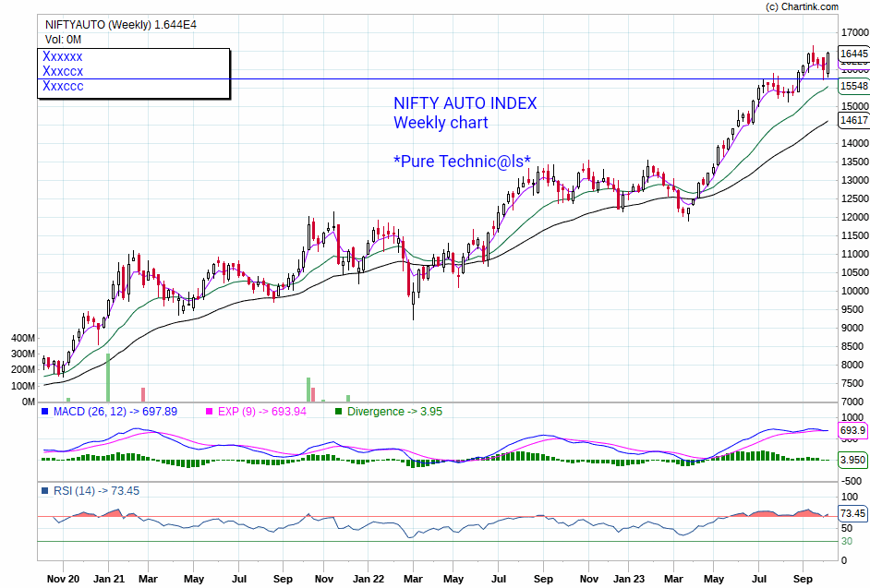Image resolution: width=870 pixels, height=588 pixels.
Task: Click the Nov 20 date axis label
Action: coord(63,579)
